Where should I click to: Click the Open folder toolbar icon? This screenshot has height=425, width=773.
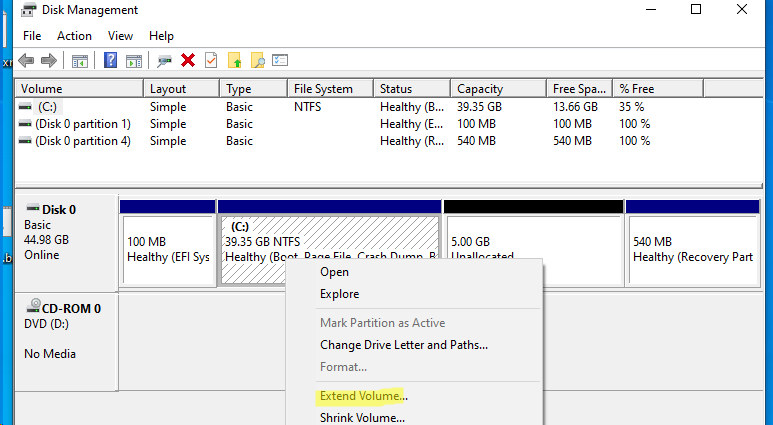tap(235, 60)
